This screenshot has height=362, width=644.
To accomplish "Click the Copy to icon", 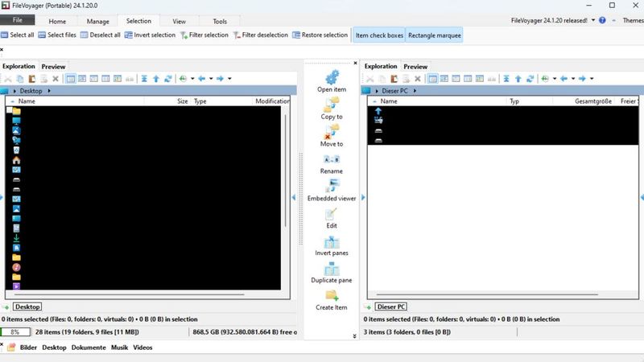I will (332, 105).
